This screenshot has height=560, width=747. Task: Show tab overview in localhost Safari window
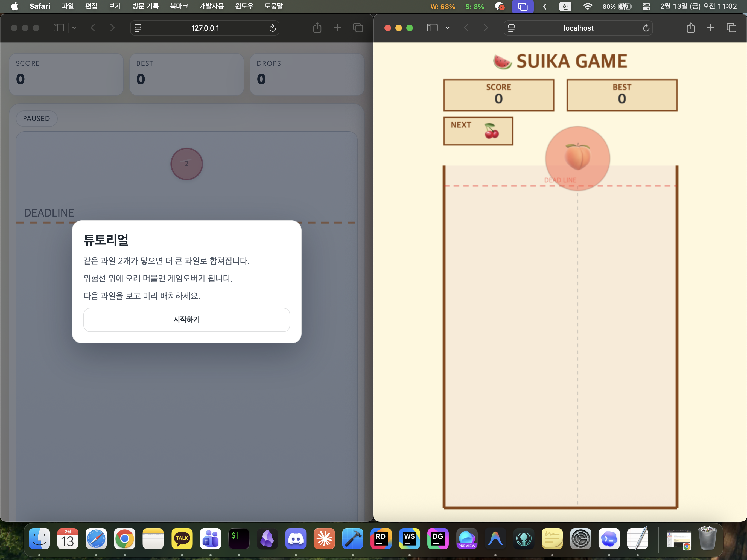click(731, 28)
